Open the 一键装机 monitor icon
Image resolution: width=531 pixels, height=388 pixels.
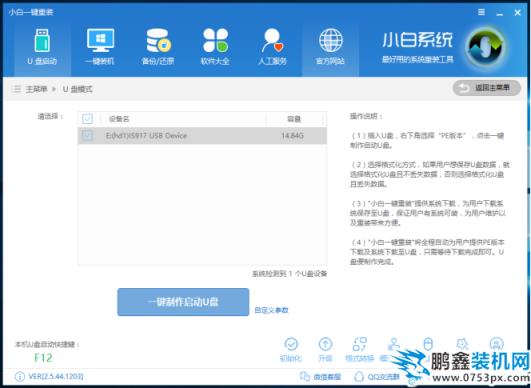(100, 40)
